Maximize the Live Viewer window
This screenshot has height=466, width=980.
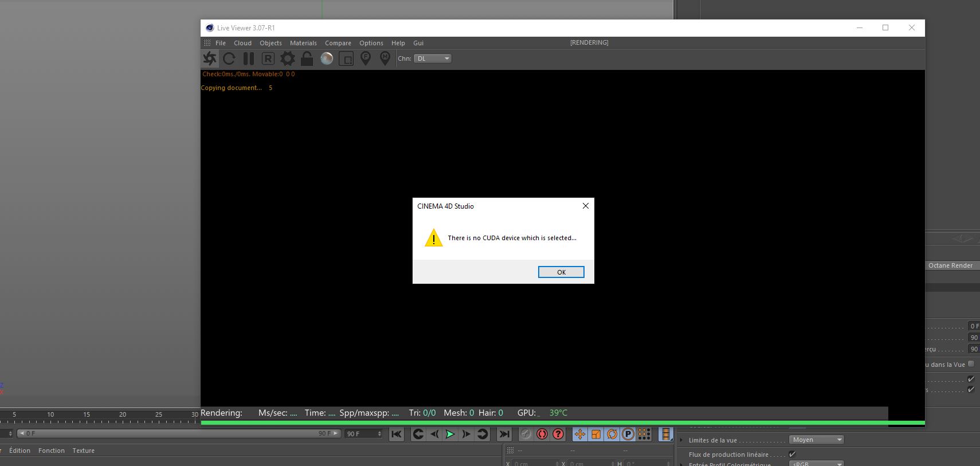[885, 28]
